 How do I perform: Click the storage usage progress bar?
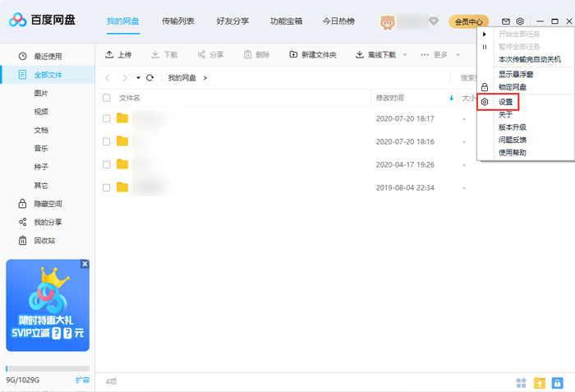coord(48,369)
